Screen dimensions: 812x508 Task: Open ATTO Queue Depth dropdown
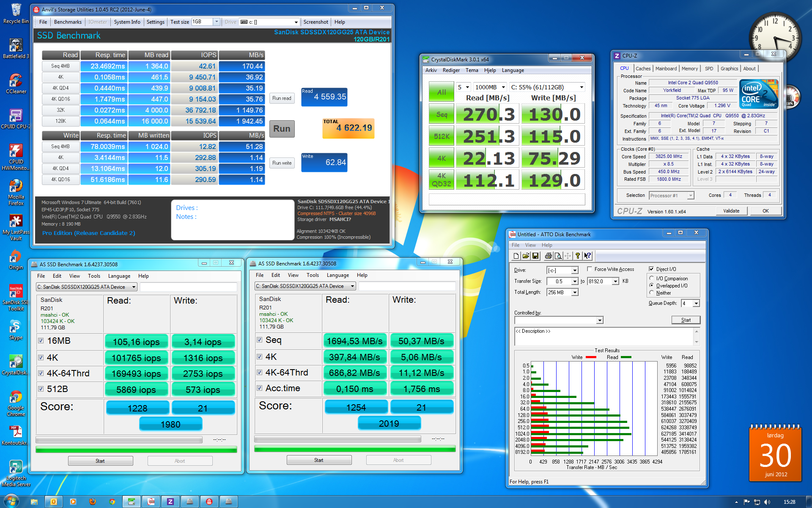696,304
